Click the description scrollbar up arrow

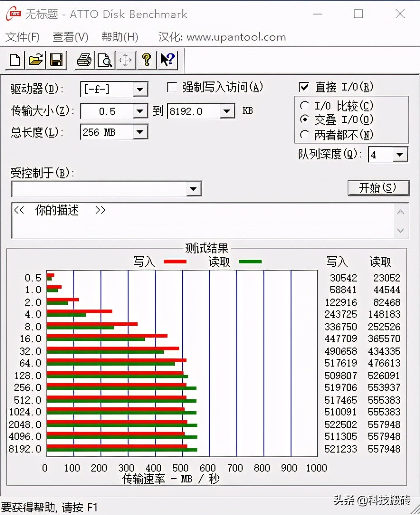click(x=400, y=211)
